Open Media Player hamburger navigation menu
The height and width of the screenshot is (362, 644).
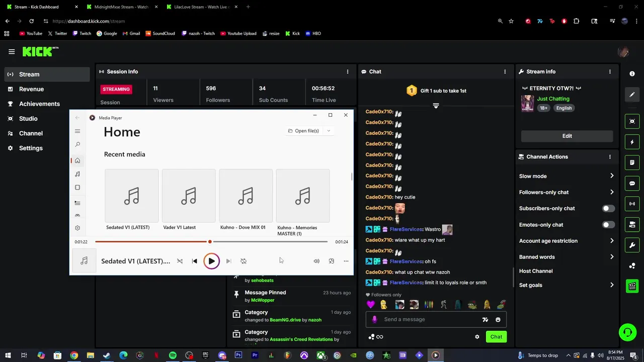pyautogui.click(x=77, y=131)
